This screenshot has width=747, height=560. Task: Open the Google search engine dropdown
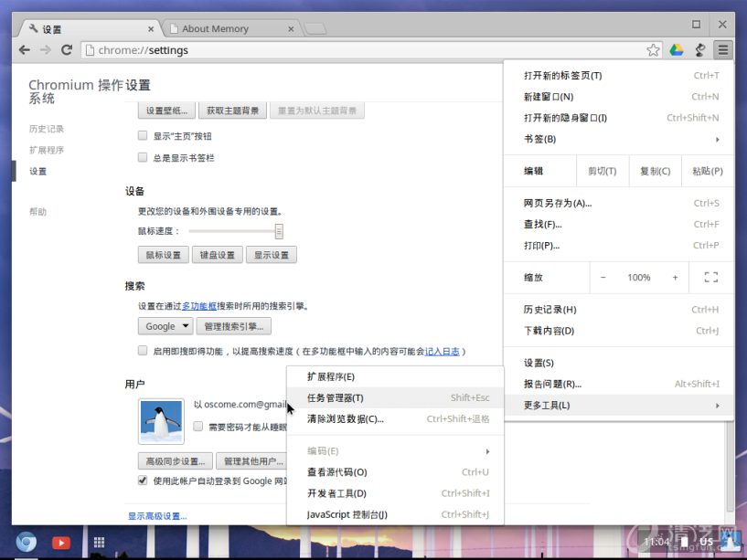coord(165,326)
